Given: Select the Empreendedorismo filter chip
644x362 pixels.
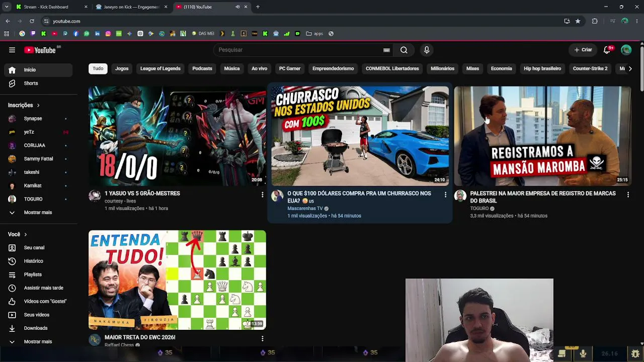Looking at the screenshot, I should pyautogui.click(x=333, y=68).
